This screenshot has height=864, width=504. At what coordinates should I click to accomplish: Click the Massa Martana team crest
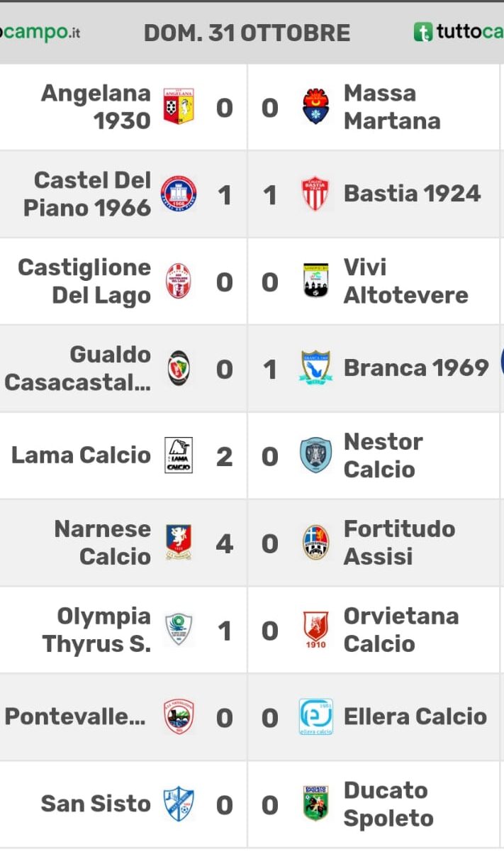(315, 107)
